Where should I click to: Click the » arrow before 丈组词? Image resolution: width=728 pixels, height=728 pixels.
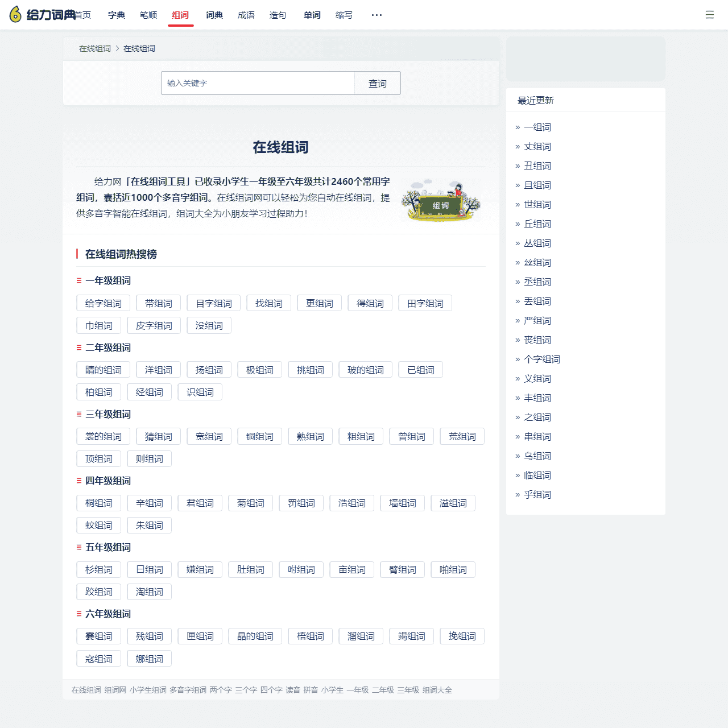(518, 146)
